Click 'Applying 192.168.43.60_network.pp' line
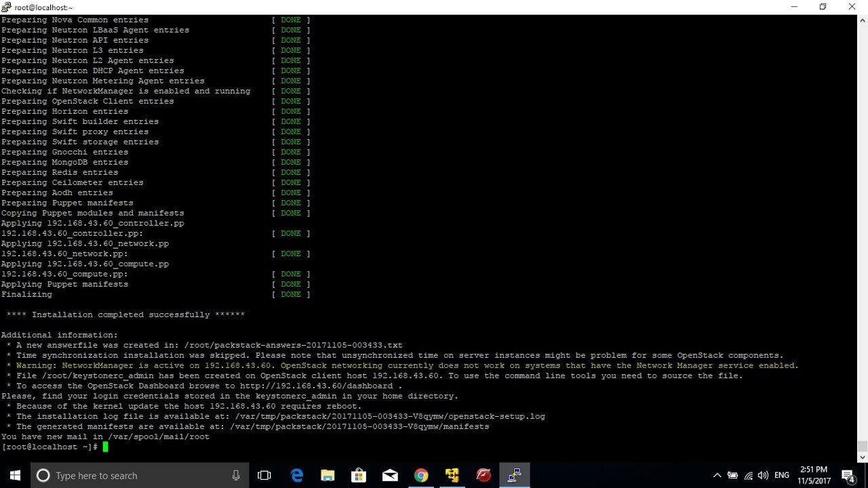868x488 pixels. tap(85, 243)
